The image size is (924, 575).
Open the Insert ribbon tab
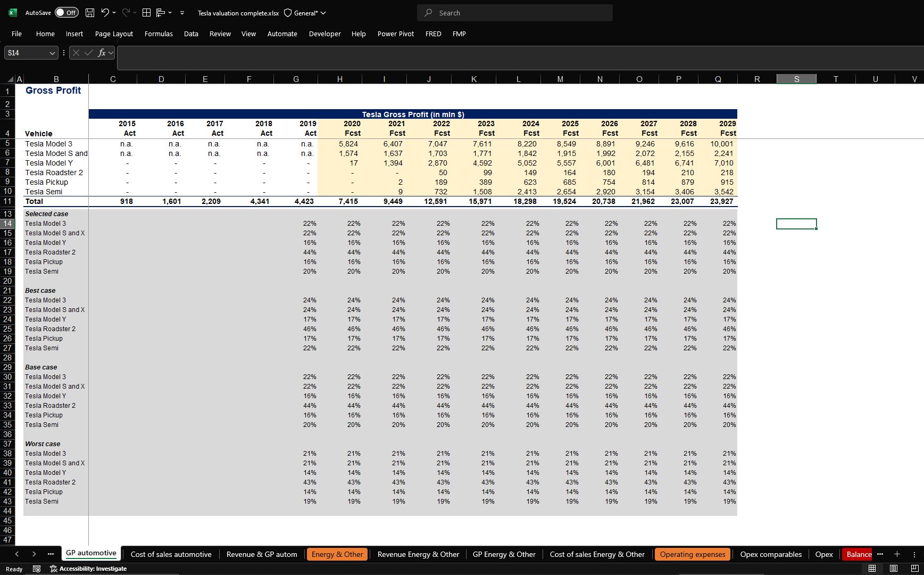(x=74, y=34)
